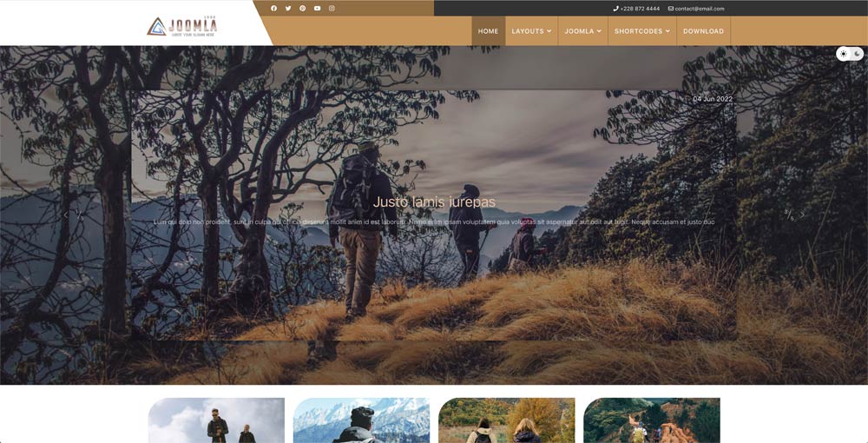Viewport: 868px width, 443px height.
Task: Open the rightmost trail thumbnail
Action: (x=652, y=420)
